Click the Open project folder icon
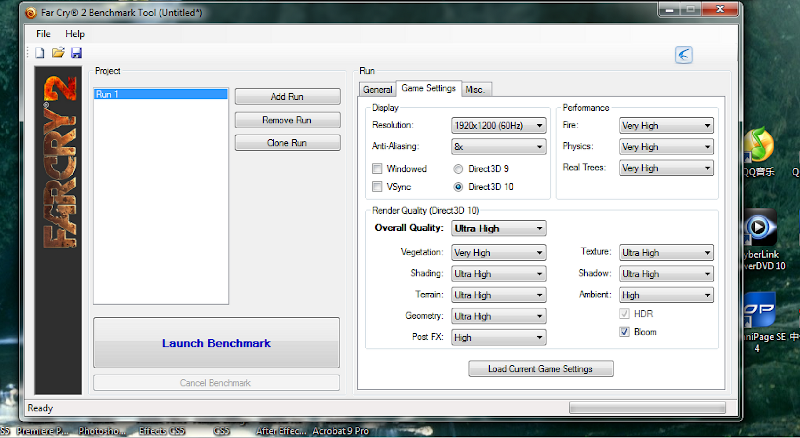The width and height of the screenshot is (800, 438). tap(58, 53)
